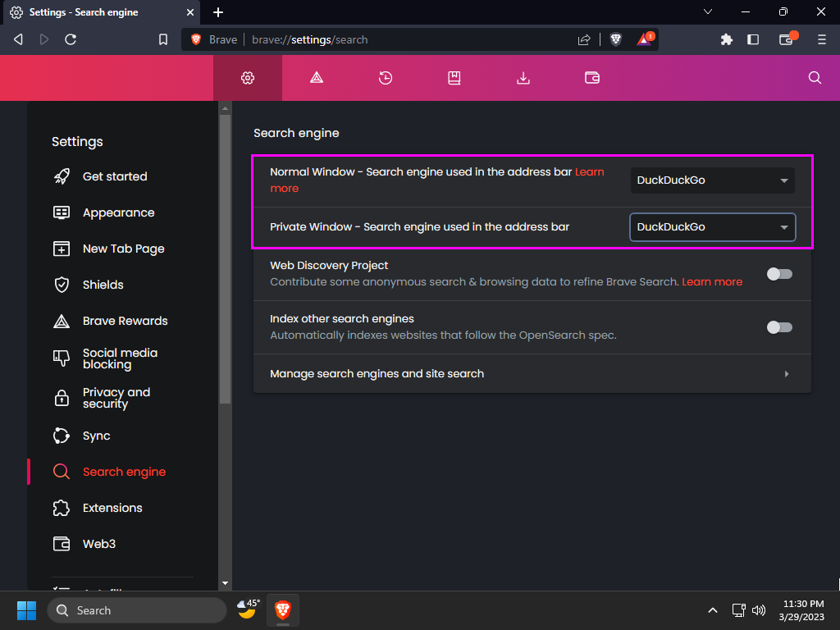Screen dimensions: 840x630
Task: Open the volume speaker icon in tray
Action: click(759, 610)
